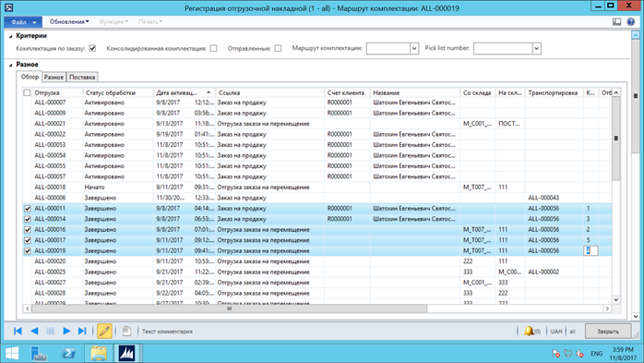Image resolution: width=644 pixels, height=363 pixels.
Task: Switch to the Поставка tab
Action: pos(82,77)
